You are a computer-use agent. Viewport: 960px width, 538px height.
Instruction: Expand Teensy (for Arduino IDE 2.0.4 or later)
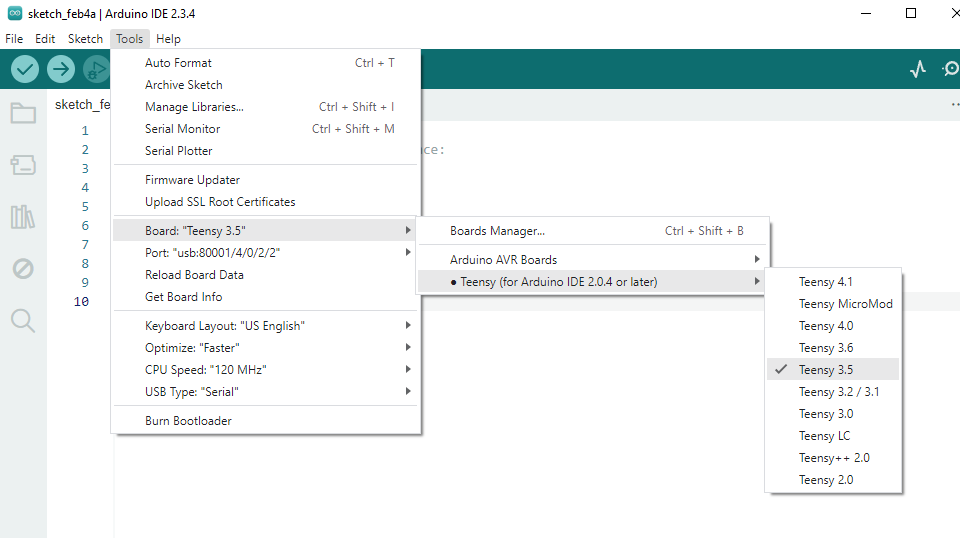point(593,282)
